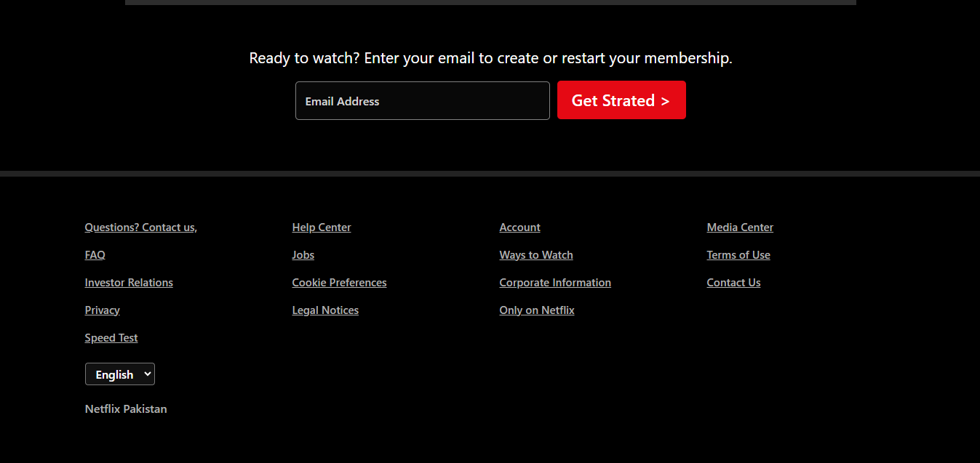Click the Netflix Pakistan footer text
The width and height of the screenshot is (980, 463).
click(126, 409)
